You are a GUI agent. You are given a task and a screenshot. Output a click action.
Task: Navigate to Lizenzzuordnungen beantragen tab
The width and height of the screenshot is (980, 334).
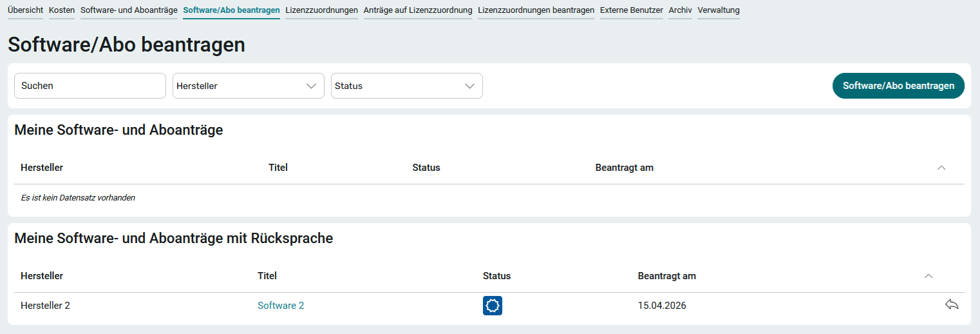point(536,10)
